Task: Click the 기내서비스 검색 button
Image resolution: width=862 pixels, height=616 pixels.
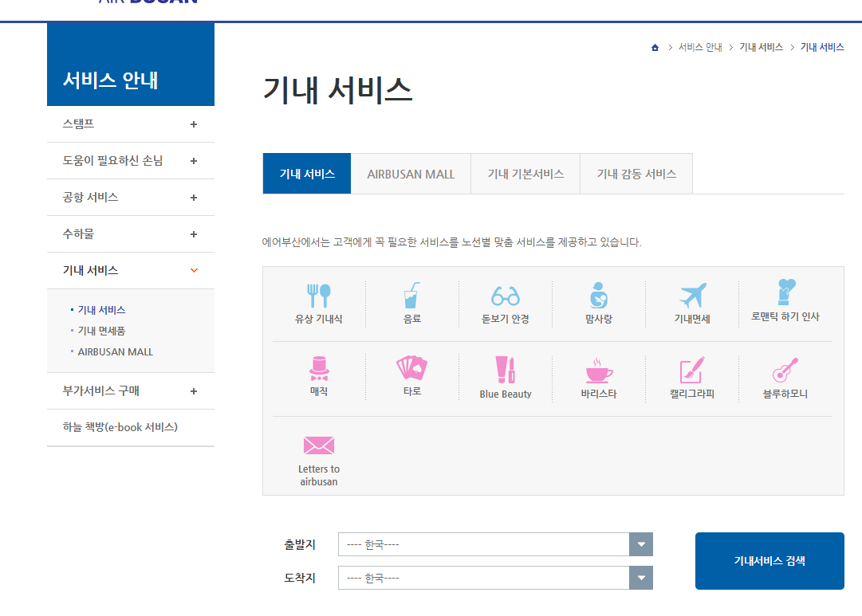Action: [x=770, y=560]
